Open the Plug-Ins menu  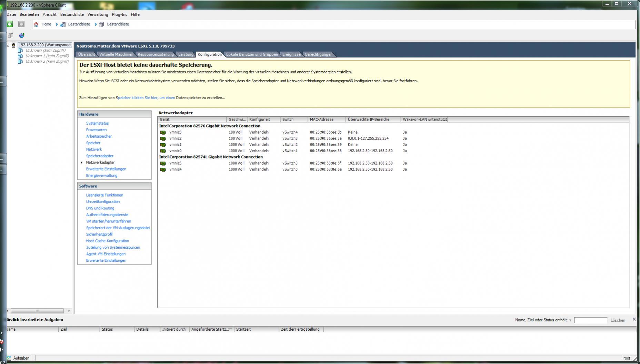click(119, 14)
